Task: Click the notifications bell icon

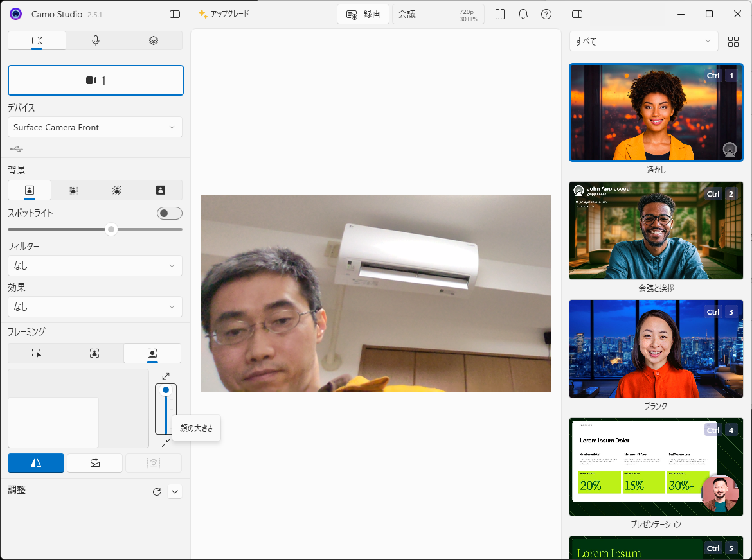Action: [523, 14]
